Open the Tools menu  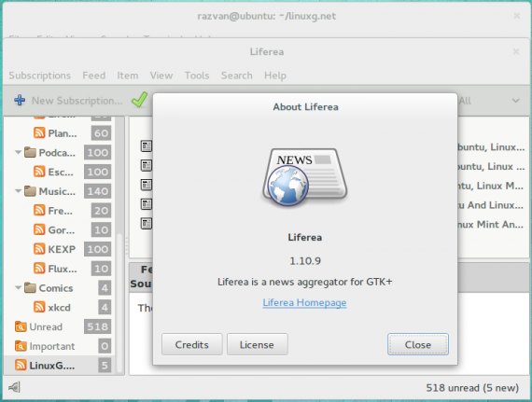(x=197, y=76)
